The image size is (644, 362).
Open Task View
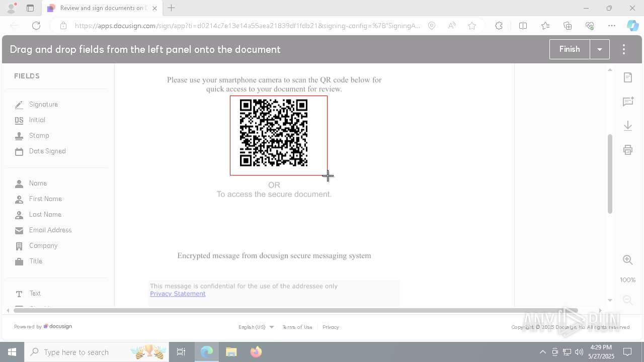pos(181,352)
